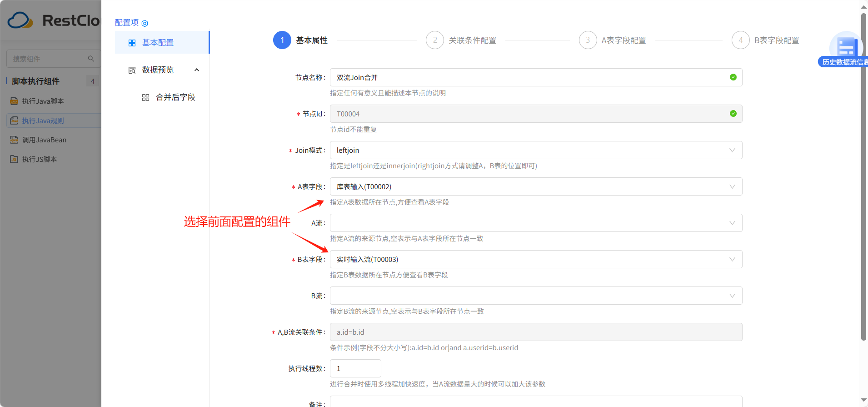The width and height of the screenshot is (868, 407).
Task: Click the 节点名称 input field
Action: 536,77
